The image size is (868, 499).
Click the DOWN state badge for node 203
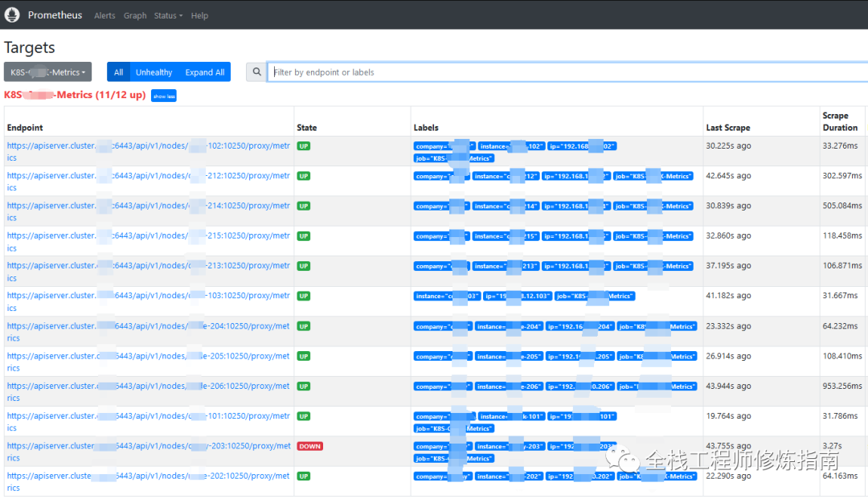(310, 447)
